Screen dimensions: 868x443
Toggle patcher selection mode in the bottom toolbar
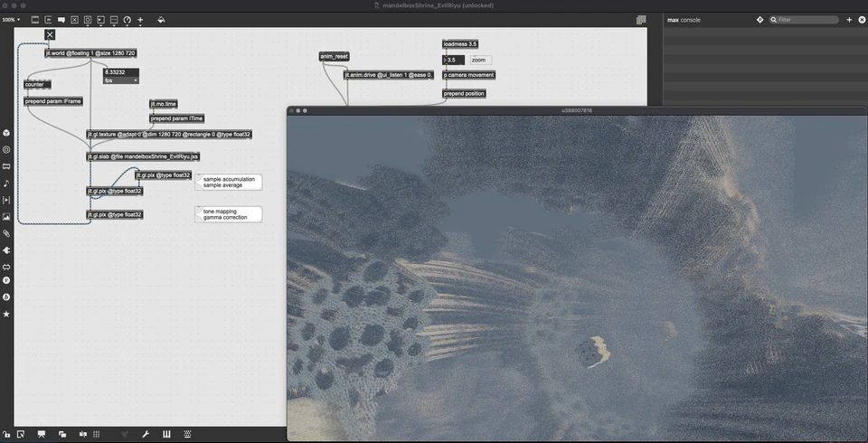point(21,434)
